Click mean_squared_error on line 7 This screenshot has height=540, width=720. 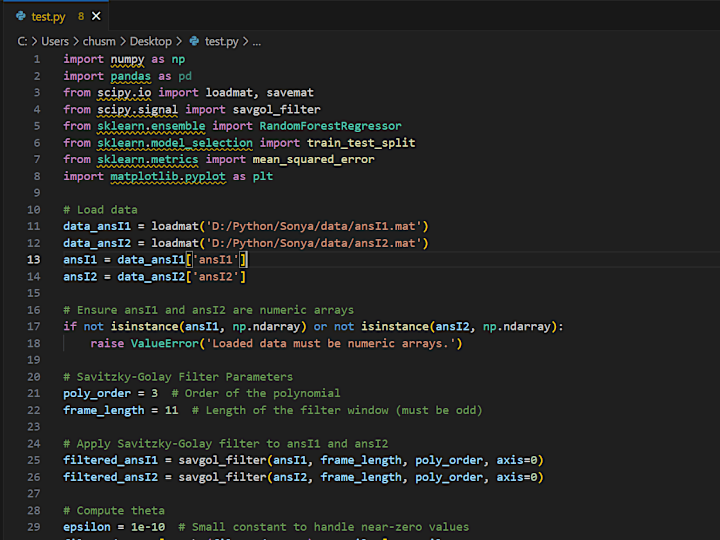click(x=313, y=159)
